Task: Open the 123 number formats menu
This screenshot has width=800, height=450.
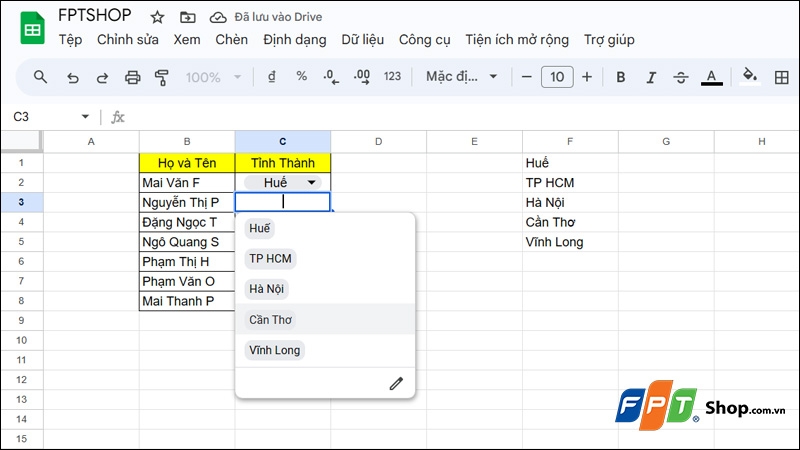Action: coord(392,77)
